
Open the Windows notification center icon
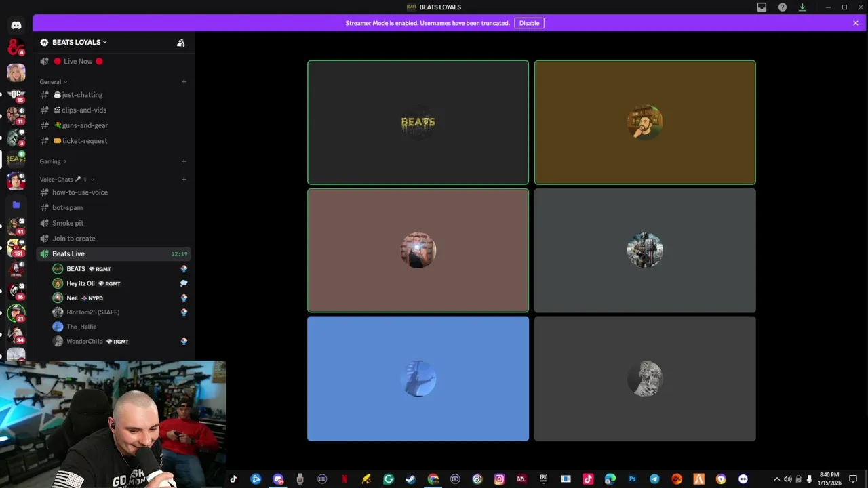tap(853, 479)
